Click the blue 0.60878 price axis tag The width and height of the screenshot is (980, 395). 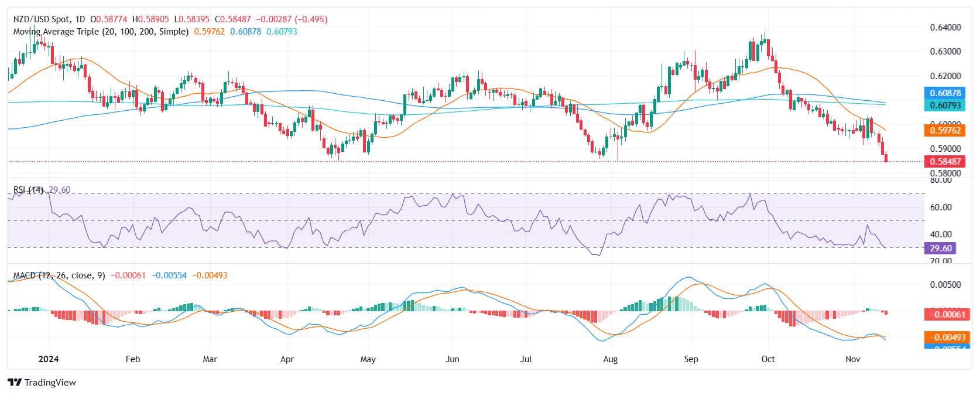coord(945,93)
